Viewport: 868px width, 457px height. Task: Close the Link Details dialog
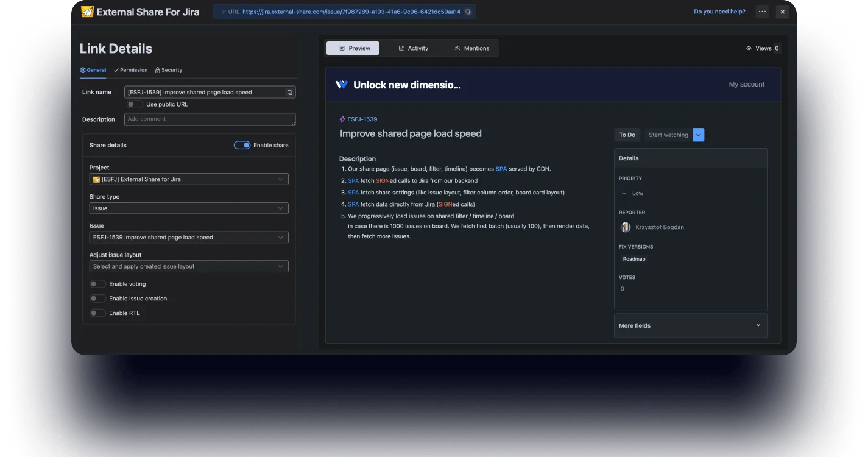[783, 12]
